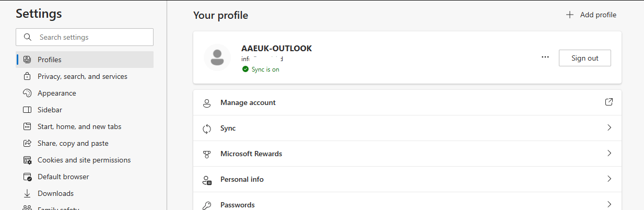
Task: Open Sidebar settings
Action: tap(85, 110)
